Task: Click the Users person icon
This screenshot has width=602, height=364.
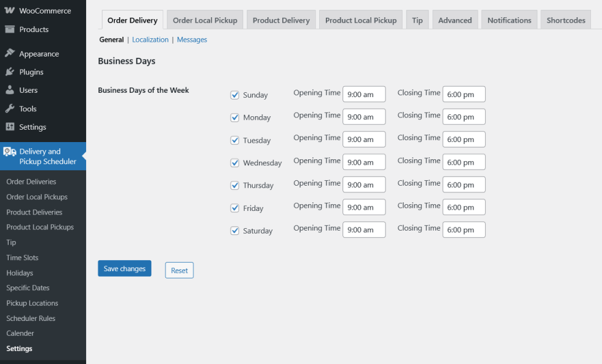Action: click(10, 90)
